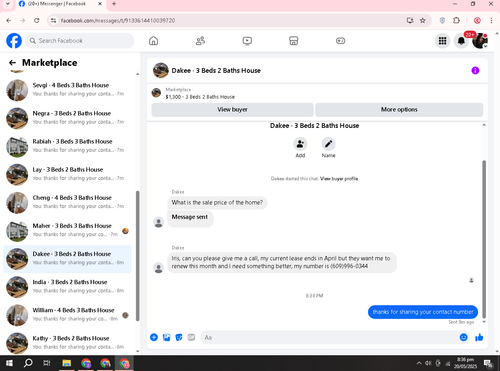Bookmark this page with the star icon
This screenshot has height=371, width=500.
[423, 20]
